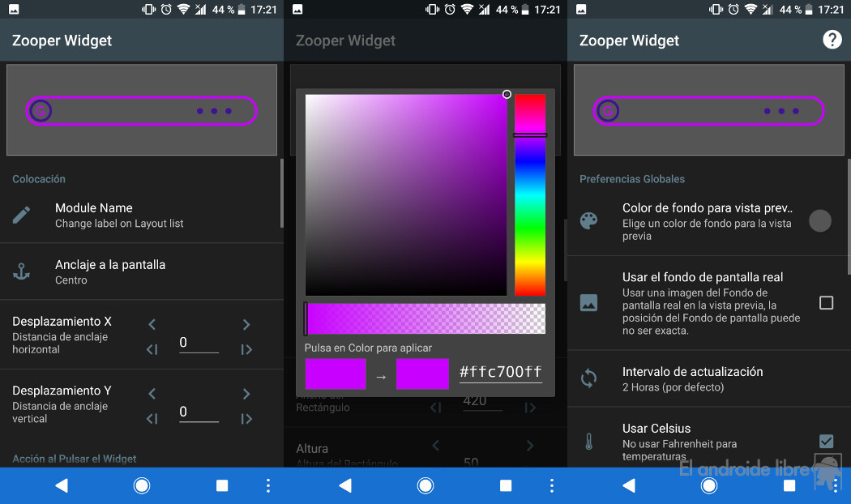Image resolution: width=851 pixels, height=504 pixels.
Task: Tap the picture notification icon in the left status bar
Action: pos(14,9)
